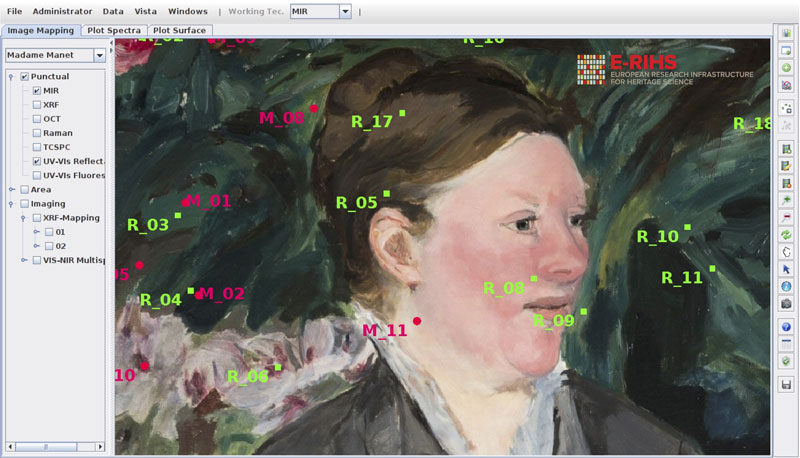This screenshot has width=800, height=458.
Task: Collapse the XRF-Mapping tree node
Action: (x=23, y=218)
